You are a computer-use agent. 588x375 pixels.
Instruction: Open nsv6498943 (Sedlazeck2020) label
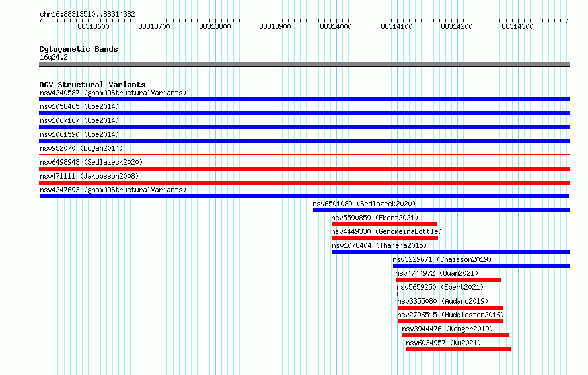tap(91, 162)
